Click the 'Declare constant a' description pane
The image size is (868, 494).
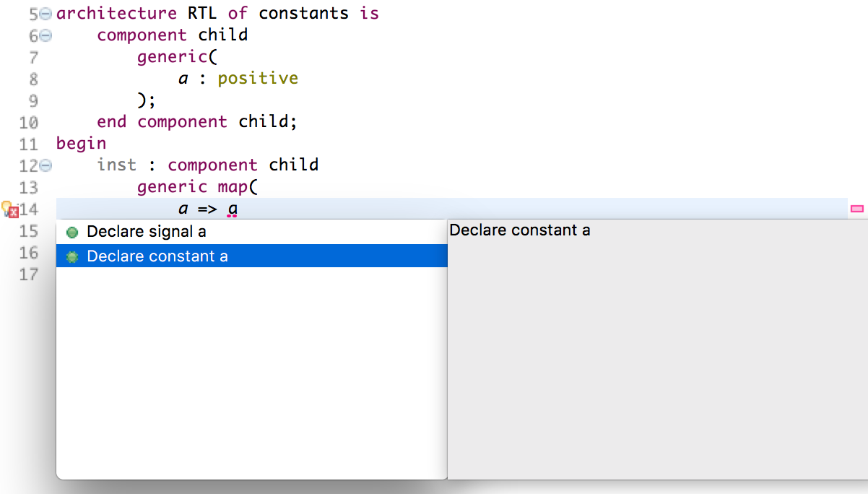pos(657,350)
